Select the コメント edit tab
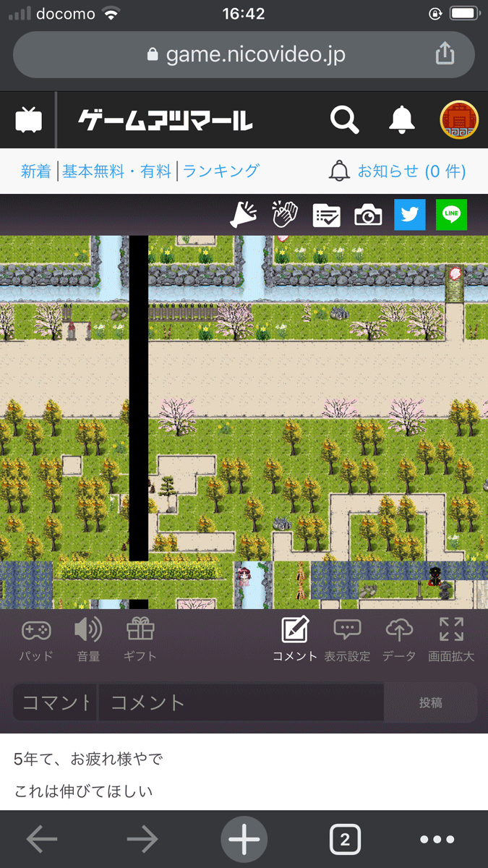Screen dimensions: 488x868 click(295, 640)
